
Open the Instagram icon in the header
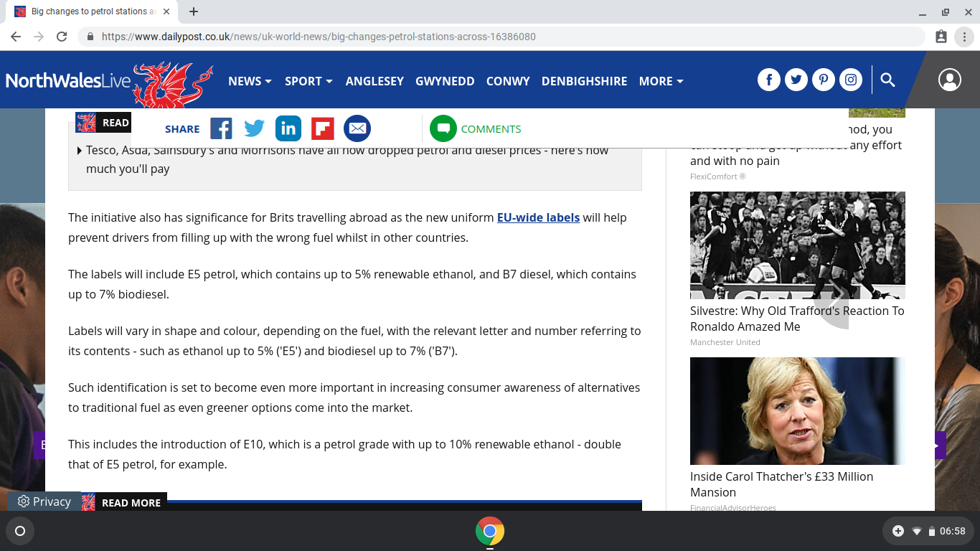click(x=851, y=80)
